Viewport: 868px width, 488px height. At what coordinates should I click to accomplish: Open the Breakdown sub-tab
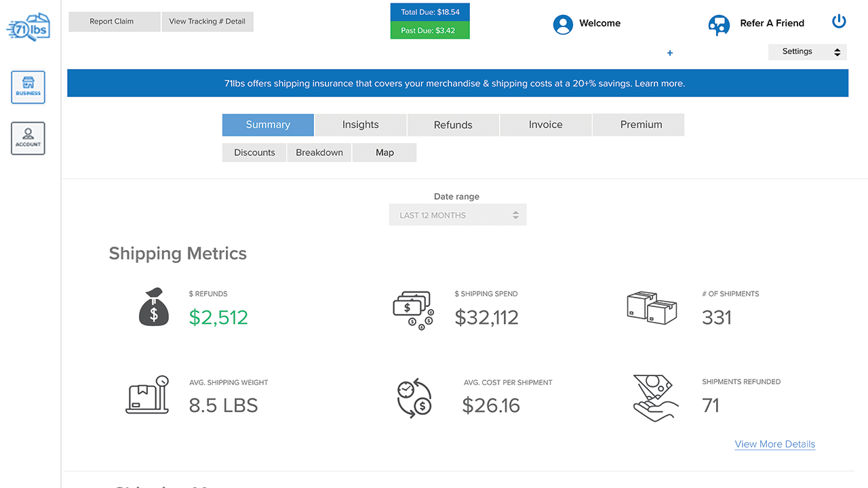pyautogui.click(x=319, y=152)
